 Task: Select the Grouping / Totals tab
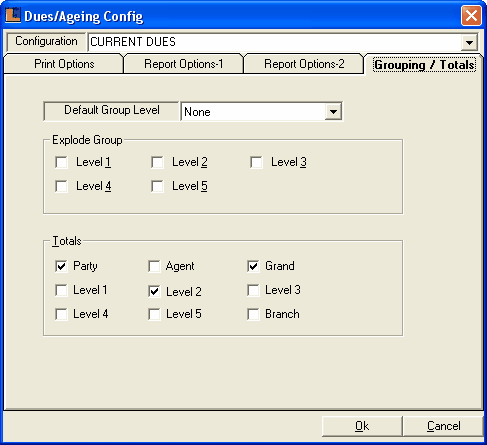(424, 64)
